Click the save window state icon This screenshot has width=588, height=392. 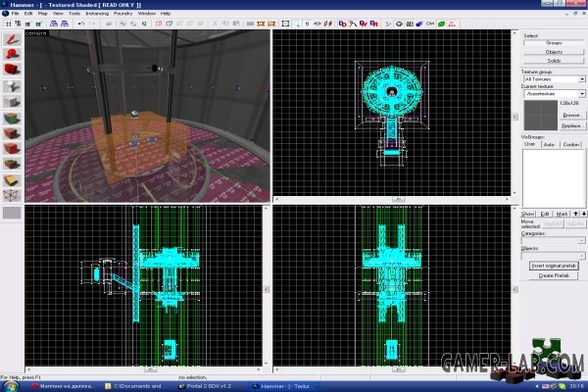pyautogui.click(x=65, y=24)
